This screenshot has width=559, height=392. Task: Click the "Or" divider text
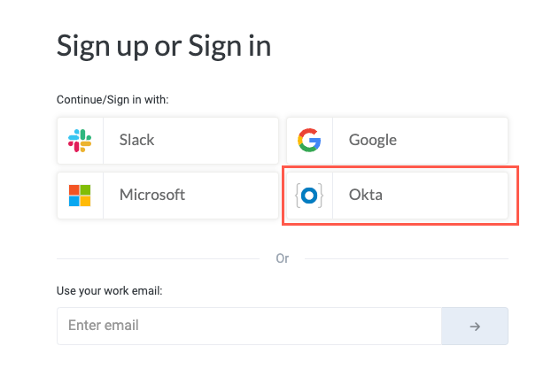283,258
